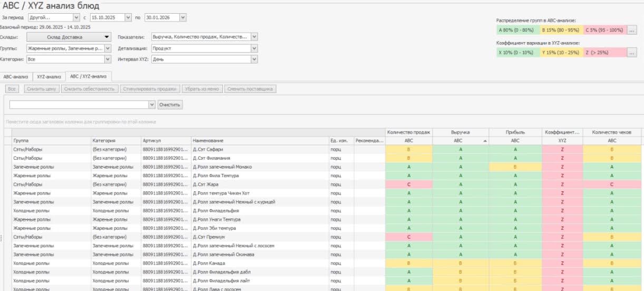Click the red 'C' sales cell of Д.Сэт Премиум
Viewport: 644px width, 291px height.
409,237
